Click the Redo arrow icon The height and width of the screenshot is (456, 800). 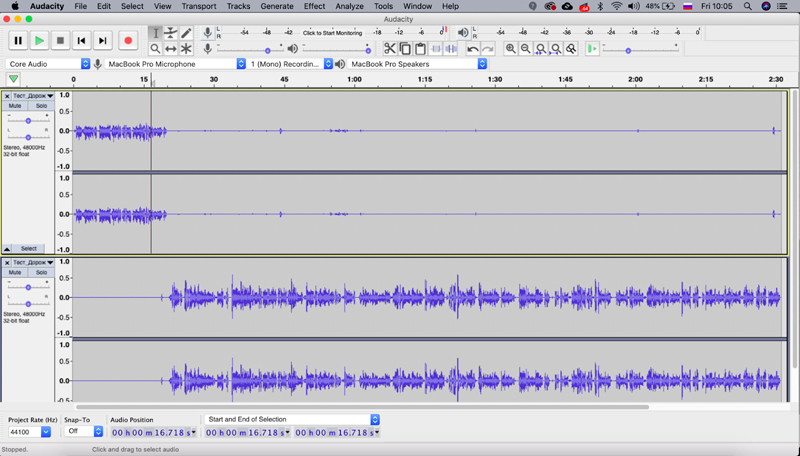coord(488,48)
